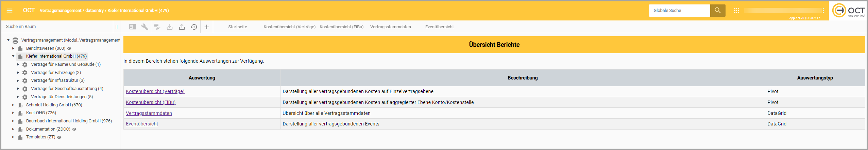Toggle eye icon next to Berichtswesen (000)
This screenshot has width=868, height=150.
click(x=69, y=48)
